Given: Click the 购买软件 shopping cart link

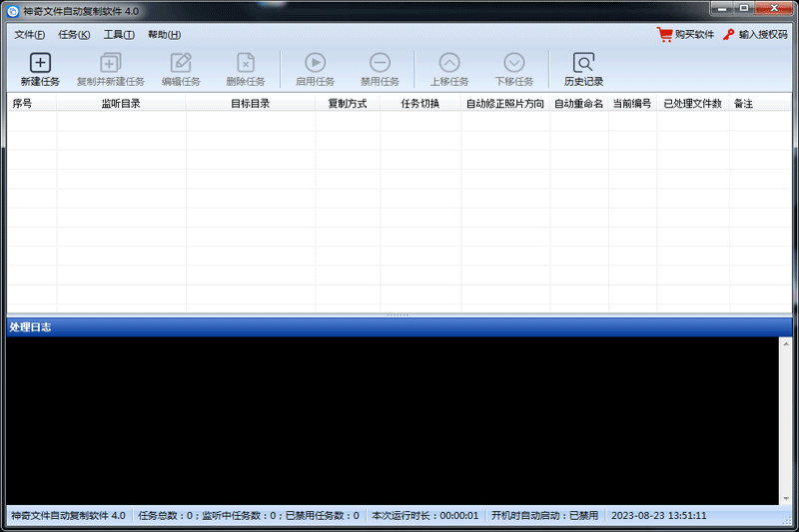Looking at the screenshot, I should [685, 35].
